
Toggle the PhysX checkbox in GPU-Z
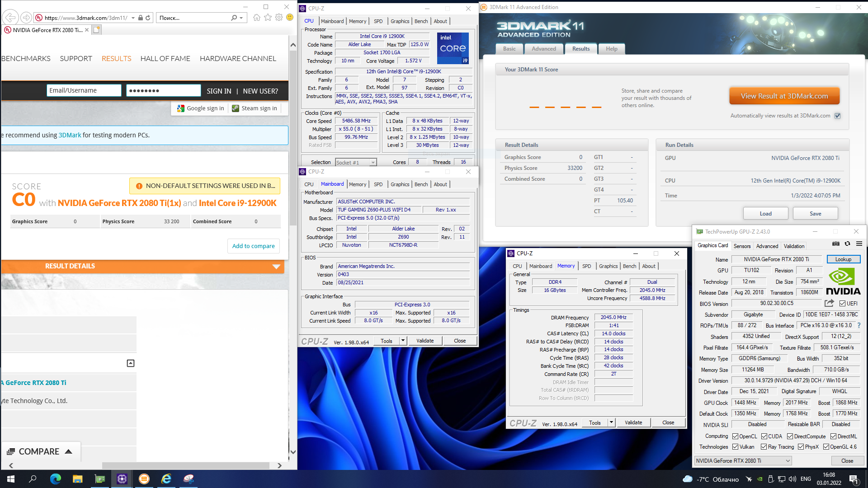tap(801, 447)
